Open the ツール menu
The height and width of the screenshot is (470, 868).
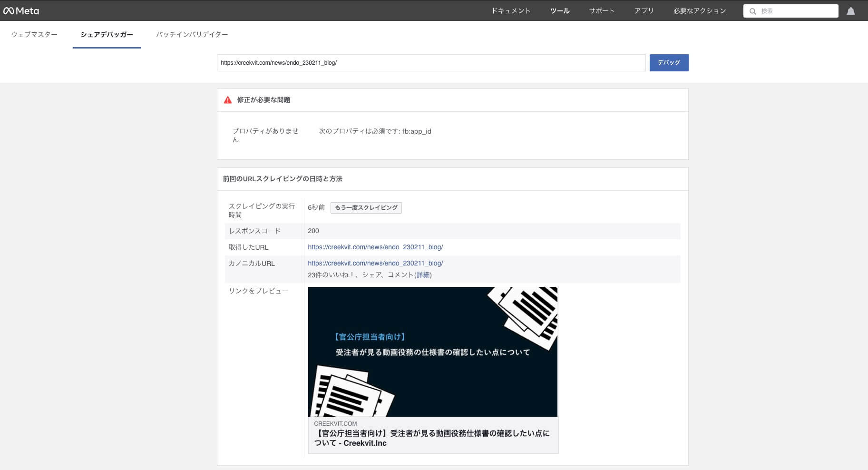(x=559, y=10)
